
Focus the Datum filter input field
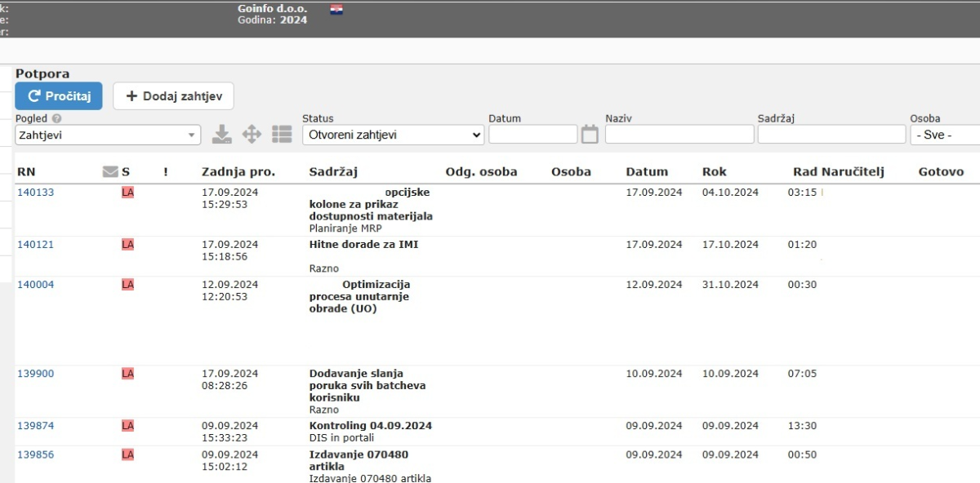(x=533, y=135)
